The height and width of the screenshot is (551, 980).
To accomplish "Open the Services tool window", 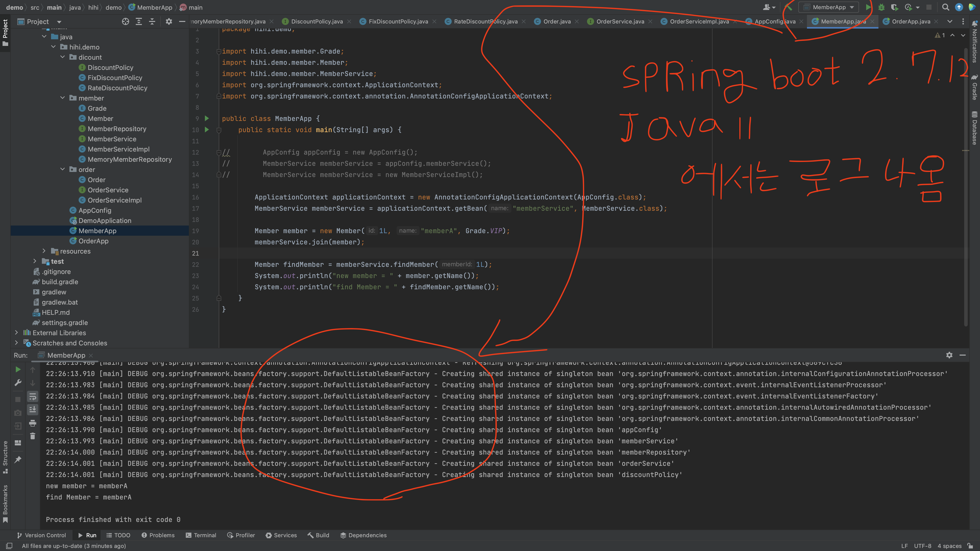I will [281, 535].
